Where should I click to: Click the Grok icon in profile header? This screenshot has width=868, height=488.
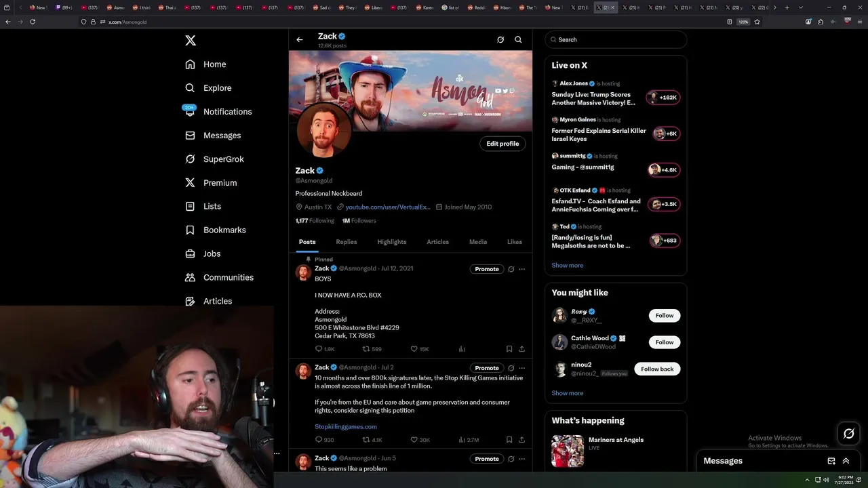pos(500,39)
